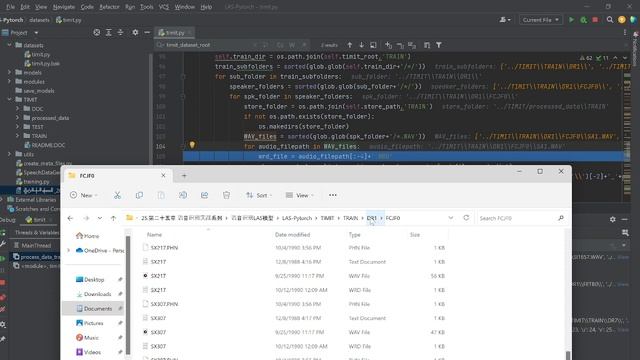Expand all nodes icon in Project panel header

point(109,32)
